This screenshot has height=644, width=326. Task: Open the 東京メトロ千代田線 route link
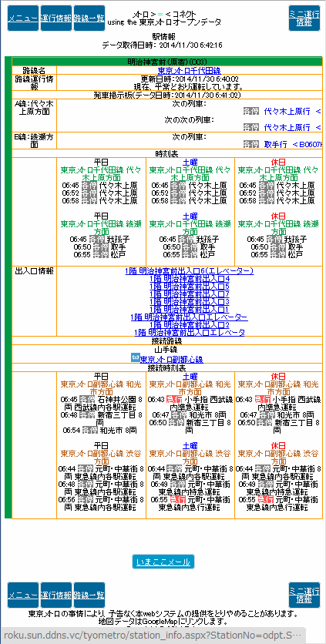click(x=189, y=71)
